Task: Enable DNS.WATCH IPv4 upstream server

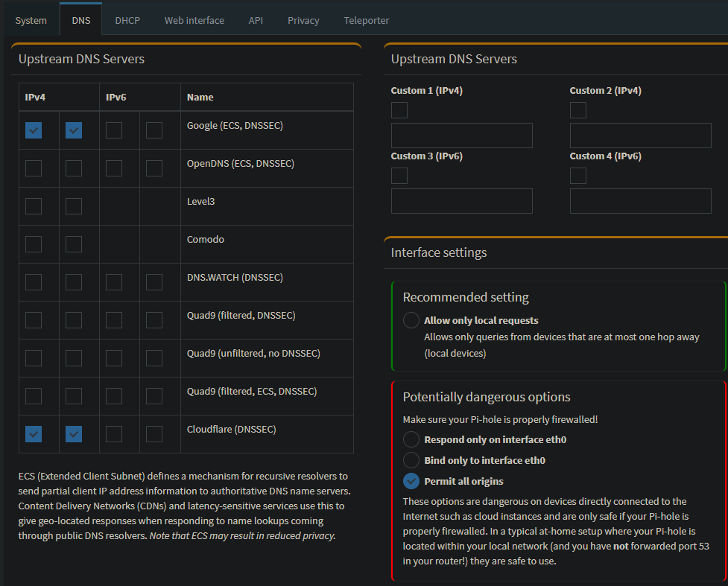Action: point(33,281)
